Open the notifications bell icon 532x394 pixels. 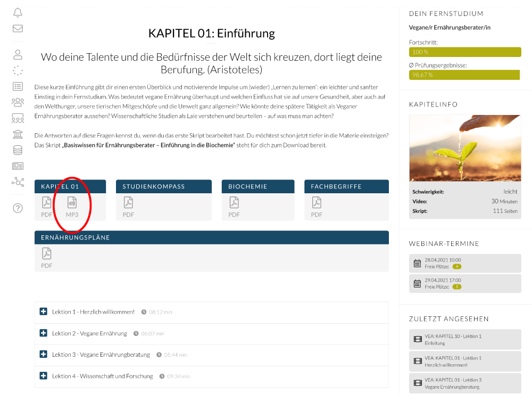18,13
